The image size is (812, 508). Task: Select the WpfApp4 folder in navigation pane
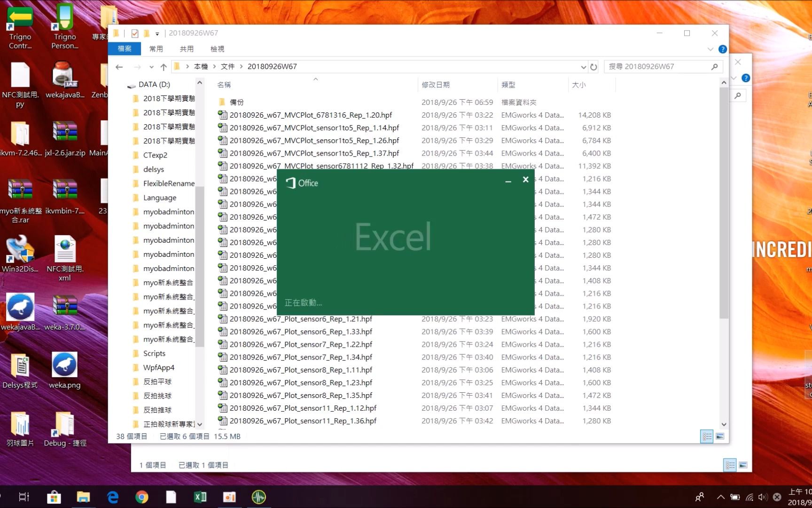click(x=158, y=367)
